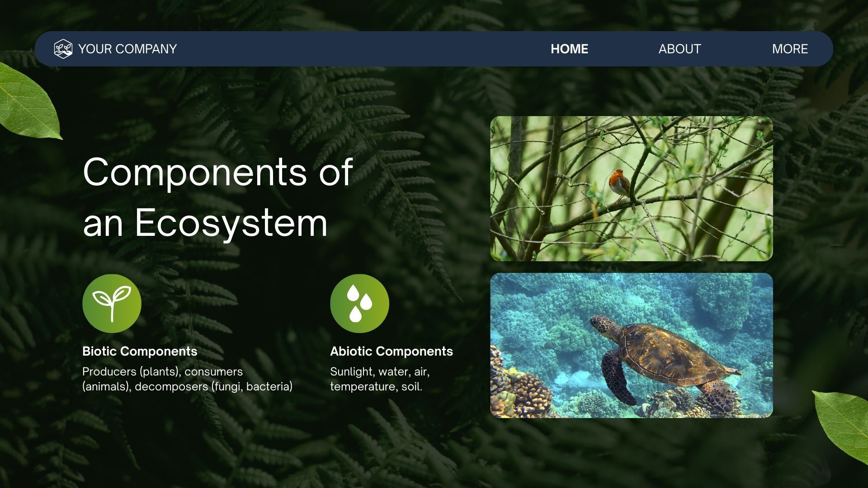Screen dimensions: 868x488
Task: Go to the ABOUT page
Action: coord(679,49)
